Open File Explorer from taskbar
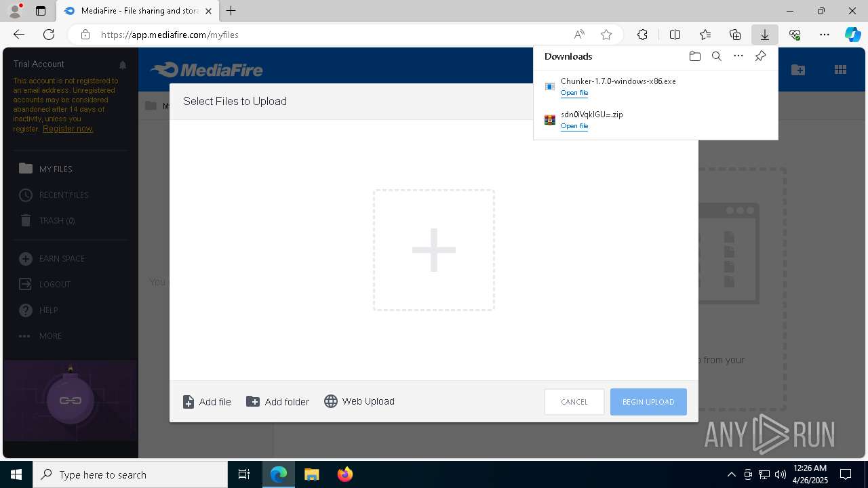 pos(311,474)
